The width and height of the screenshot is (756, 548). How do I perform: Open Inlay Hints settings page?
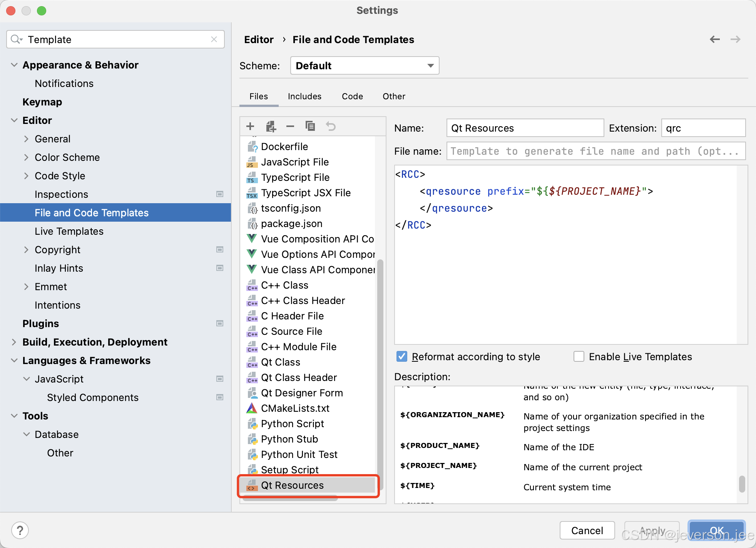(x=59, y=268)
